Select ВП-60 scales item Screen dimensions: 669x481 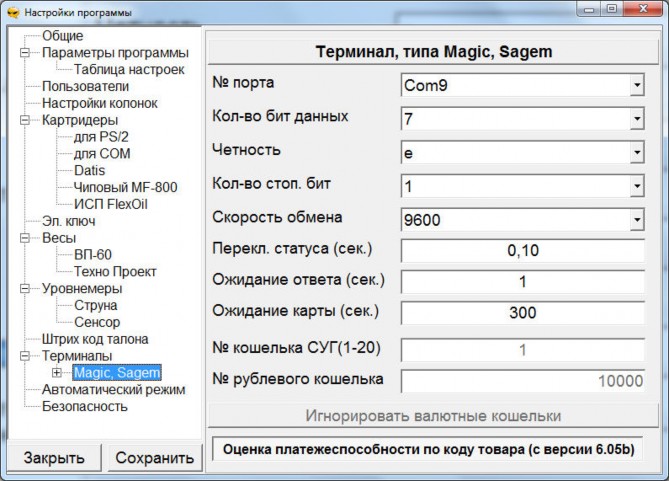pyautogui.click(x=93, y=255)
